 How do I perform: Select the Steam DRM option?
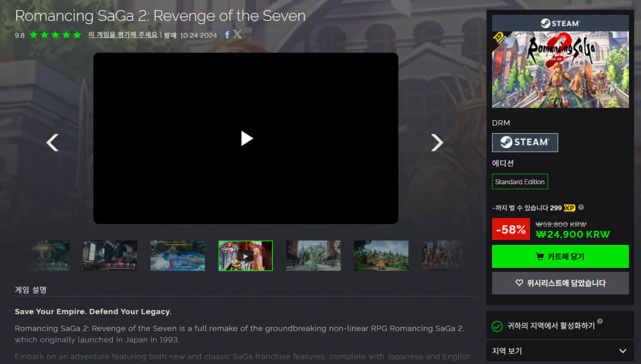pos(525,142)
